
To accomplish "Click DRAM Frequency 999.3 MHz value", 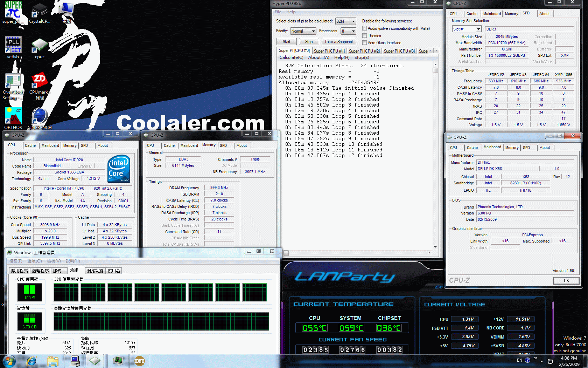I will [x=219, y=188].
